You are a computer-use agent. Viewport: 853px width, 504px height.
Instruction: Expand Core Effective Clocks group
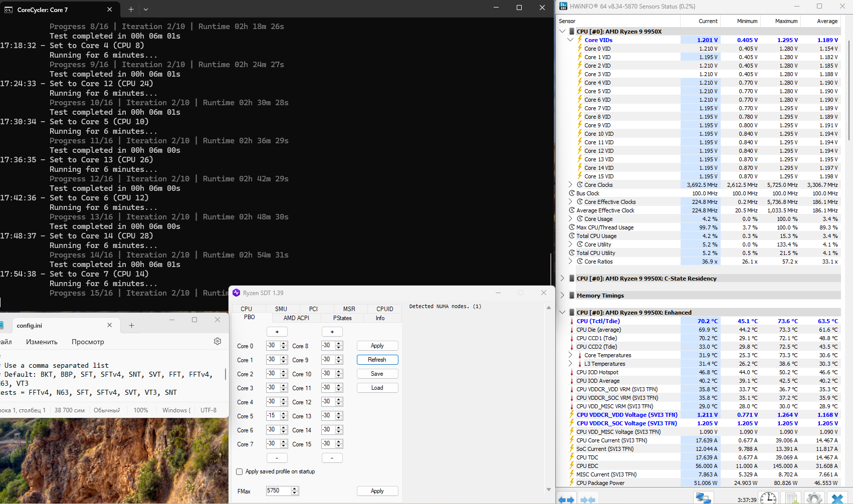(x=570, y=202)
